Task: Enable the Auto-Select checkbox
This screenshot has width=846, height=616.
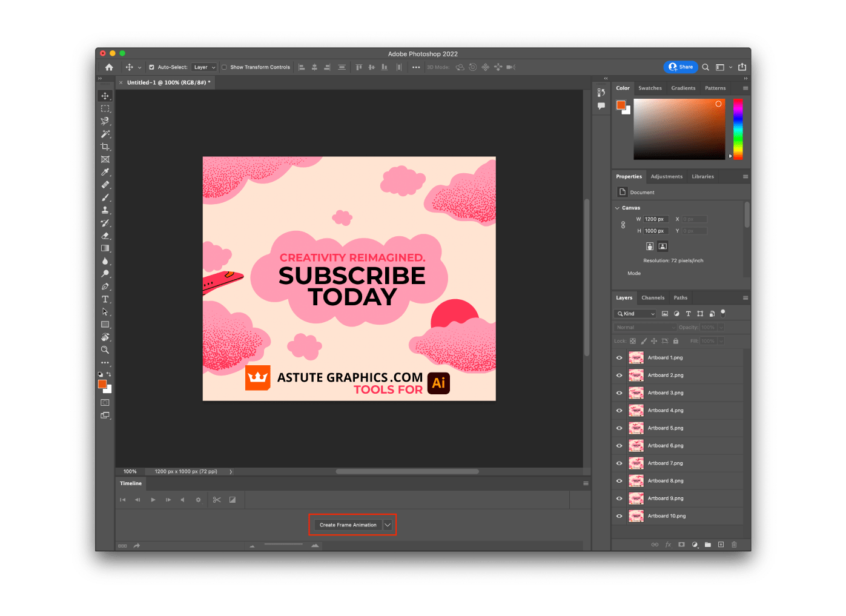Action: 151,67
